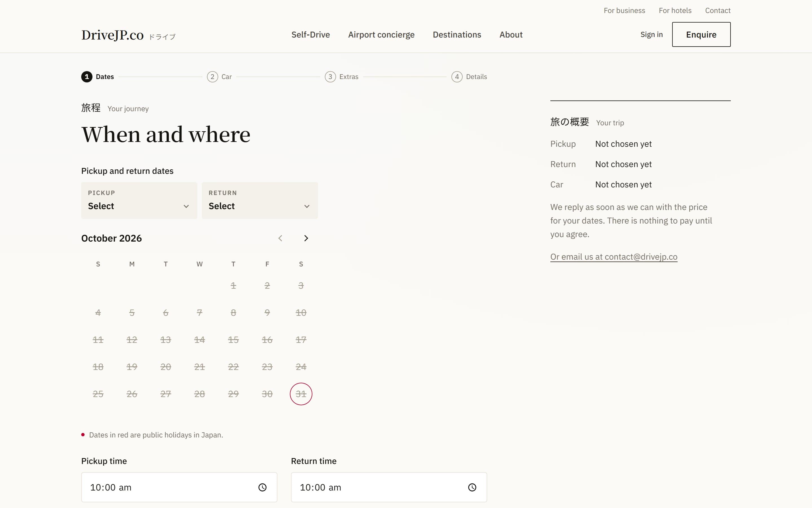Click the October 2026 month heading
This screenshot has width=812, height=508.
(111, 238)
